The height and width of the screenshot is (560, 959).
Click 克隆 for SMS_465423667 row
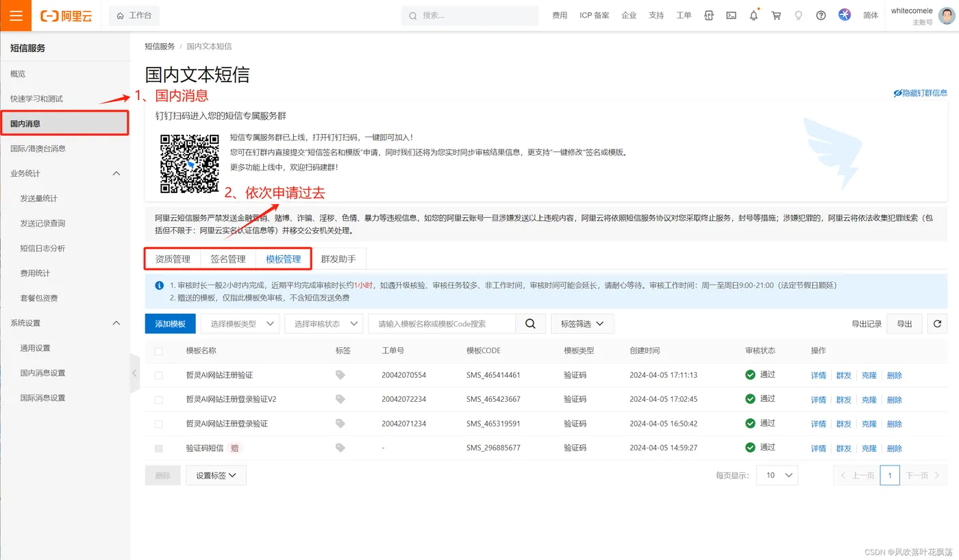tap(869, 400)
